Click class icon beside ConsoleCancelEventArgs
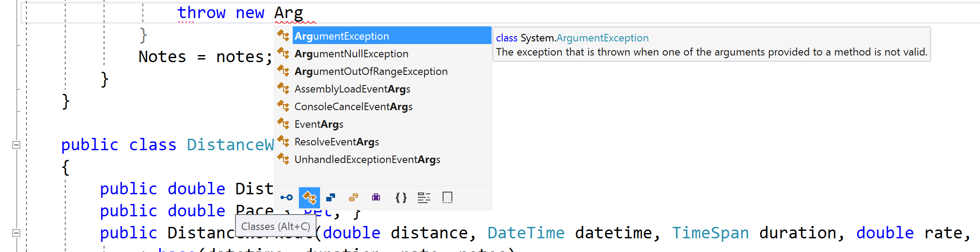The image size is (980, 252). [283, 106]
